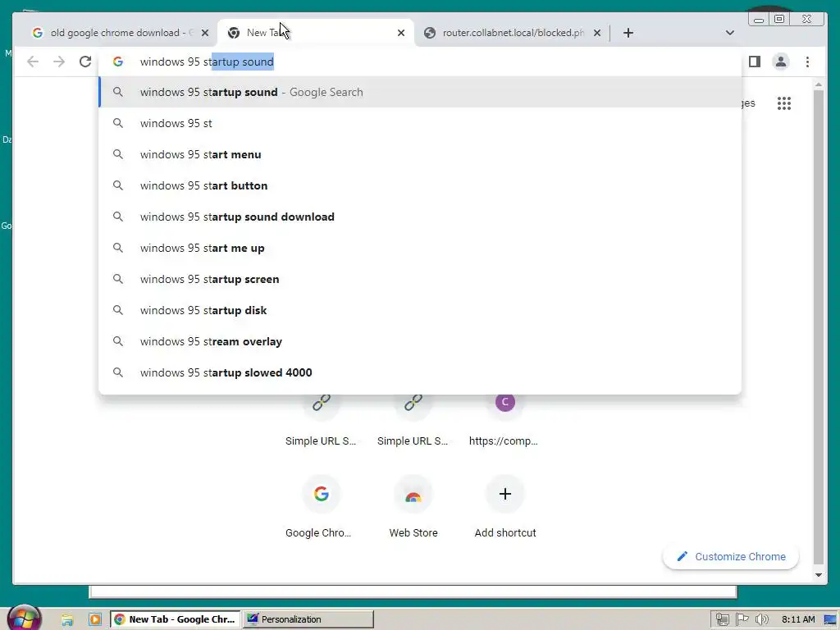Pick 'windows 95 start me up' suggestion
The image size is (840, 630).
tap(421, 248)
